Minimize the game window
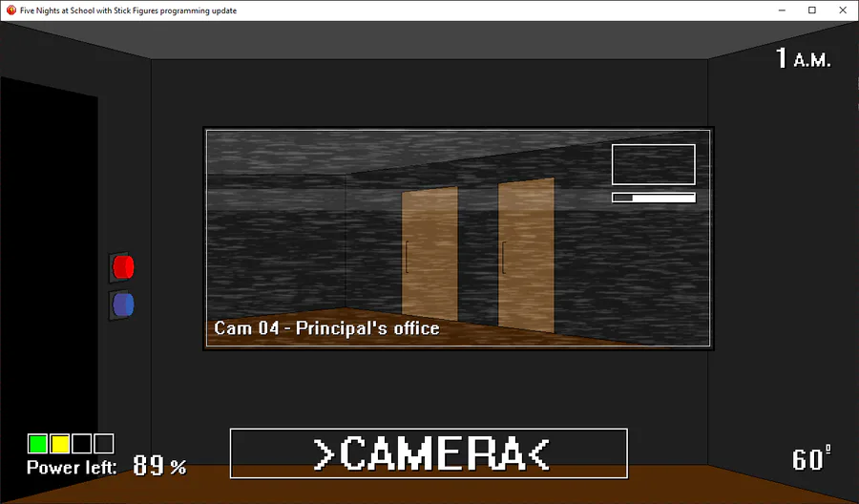The height and width of the screenshot is (504, 859). pyautogui.click(x=782, y=10)
